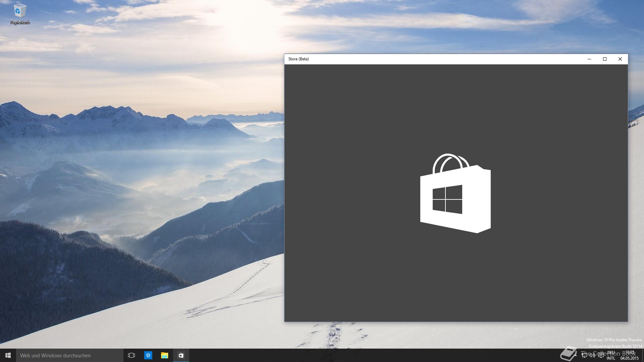644x362 pixels.
Task: Select the Store app taskbar button
Action: 181,355
